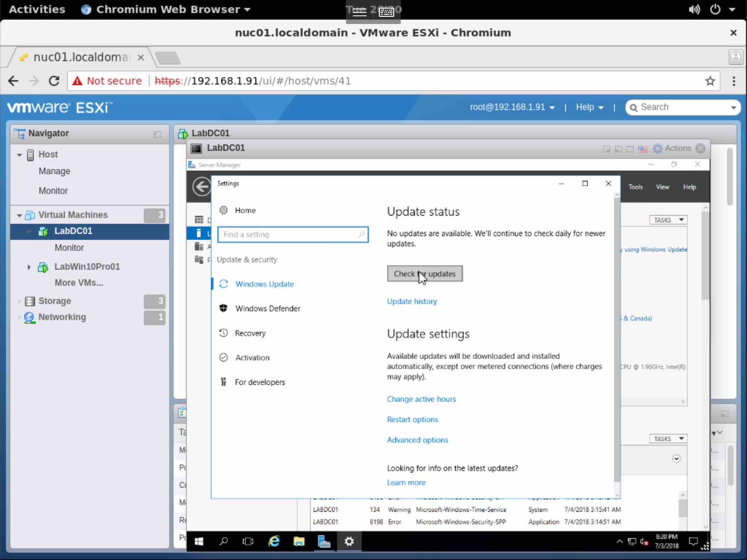Open the Restart options link

(412, 419)
